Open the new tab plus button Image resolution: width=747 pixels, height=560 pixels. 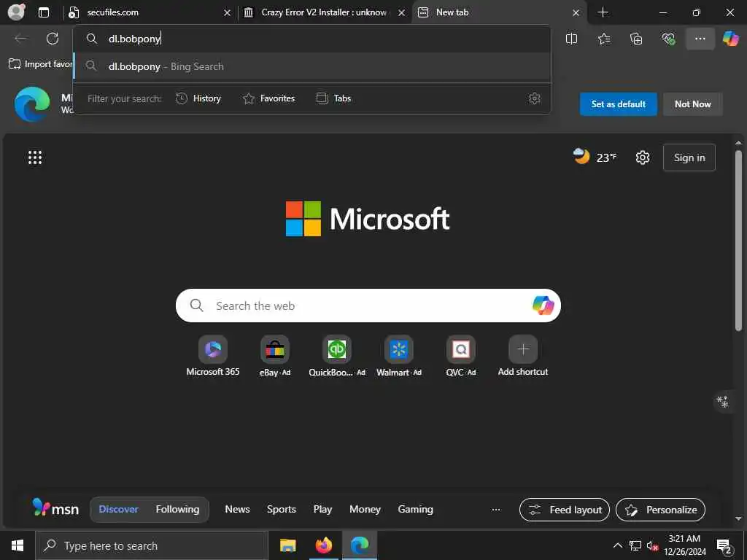pyautogui.click(x=603, y=12)
